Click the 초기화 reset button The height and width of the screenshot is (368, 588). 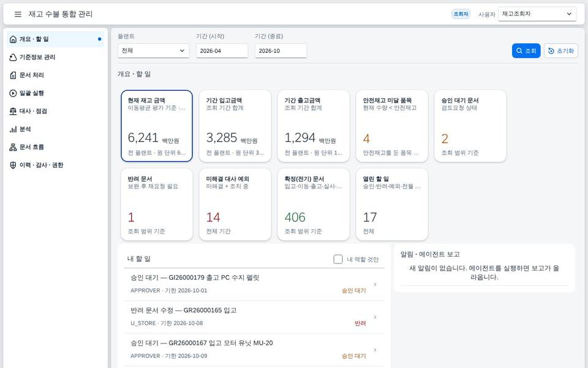561,51
